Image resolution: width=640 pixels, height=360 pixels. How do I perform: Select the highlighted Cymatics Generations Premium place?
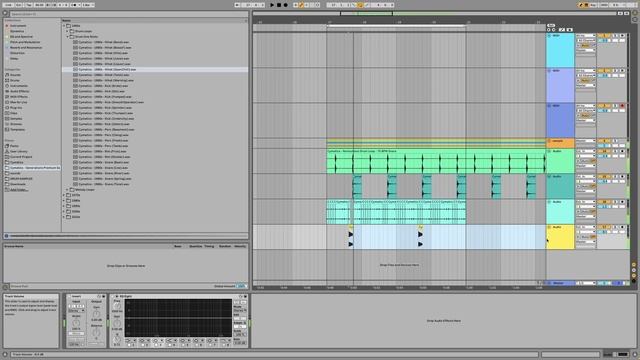[32, 168]
